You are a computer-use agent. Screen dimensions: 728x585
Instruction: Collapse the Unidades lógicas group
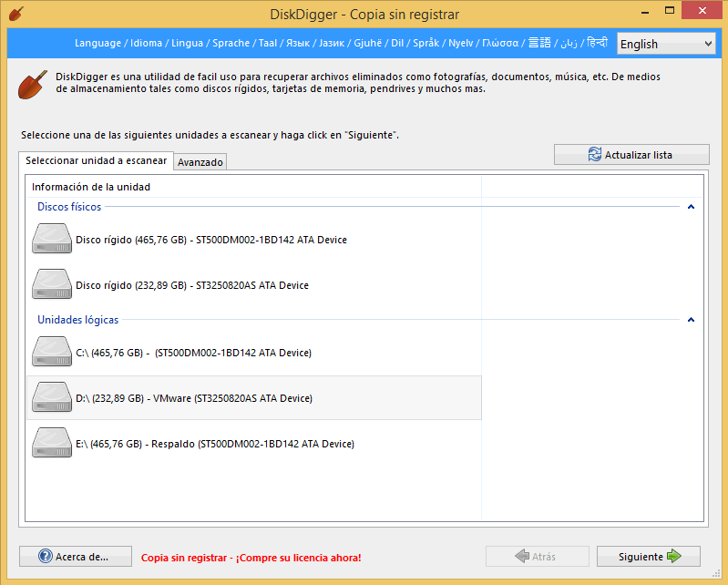pos(691,320)
